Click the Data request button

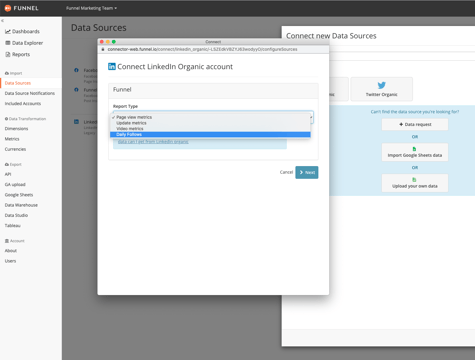[x=415, y=124]
